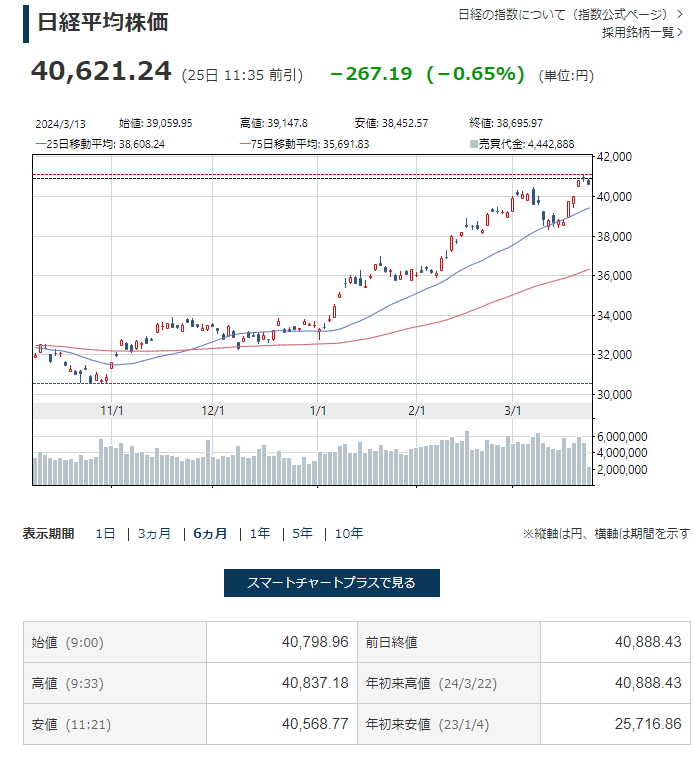Click the 高値 39,147.8 chart readout
695x757 pixels.
pyautogui.click(x=274, y=123)
